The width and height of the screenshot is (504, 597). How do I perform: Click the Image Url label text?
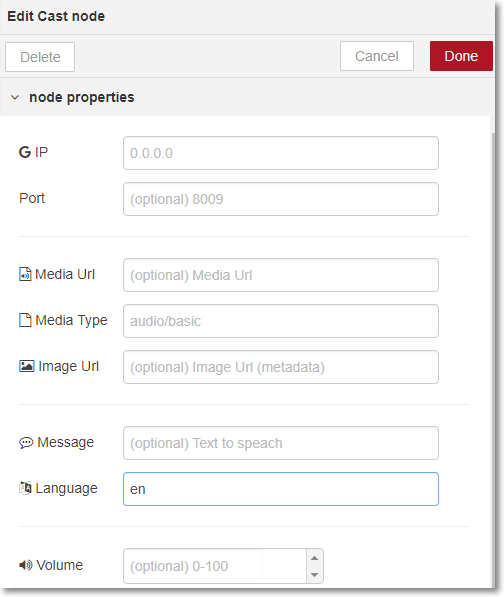click(69, 366)
